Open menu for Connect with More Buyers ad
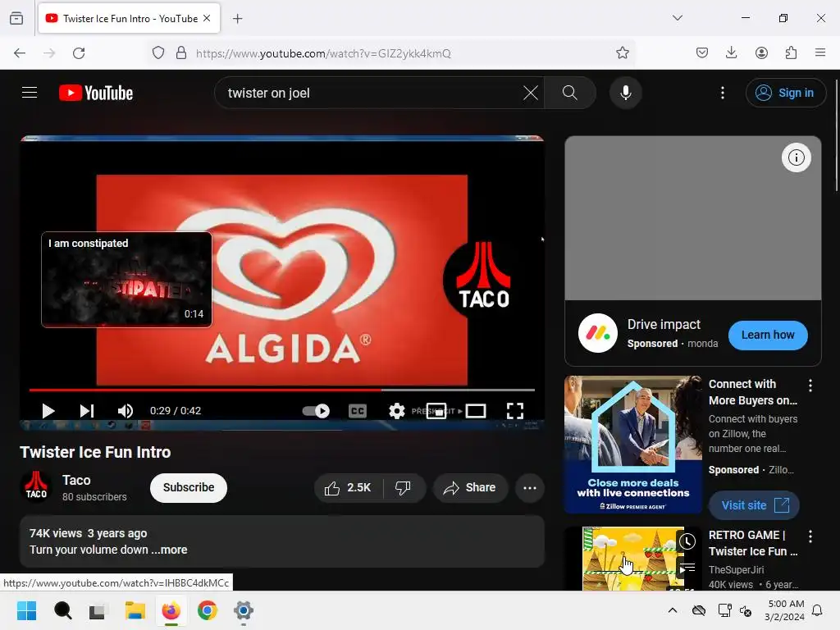Viewport: 840px width, 630px height. (x=810, y=385)
